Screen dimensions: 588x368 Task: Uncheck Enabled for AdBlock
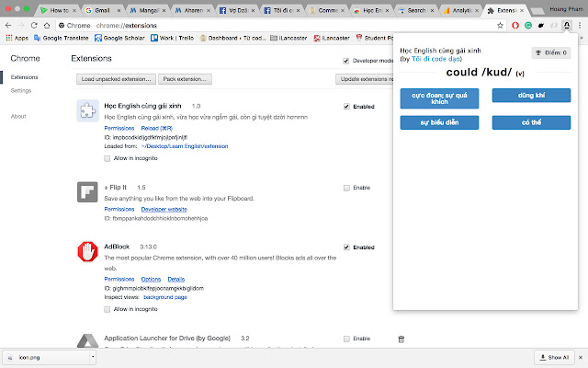click(346, 247)
